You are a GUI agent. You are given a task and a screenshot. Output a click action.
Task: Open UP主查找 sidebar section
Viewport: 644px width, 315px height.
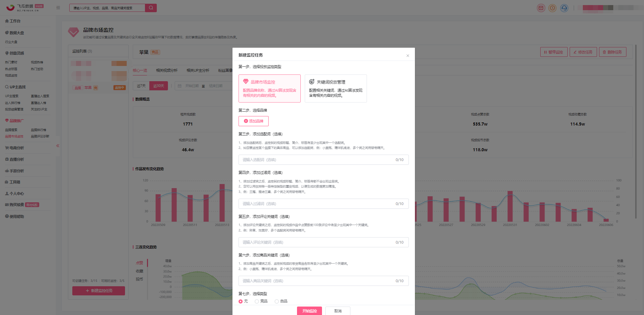click(x=15, y=87)
